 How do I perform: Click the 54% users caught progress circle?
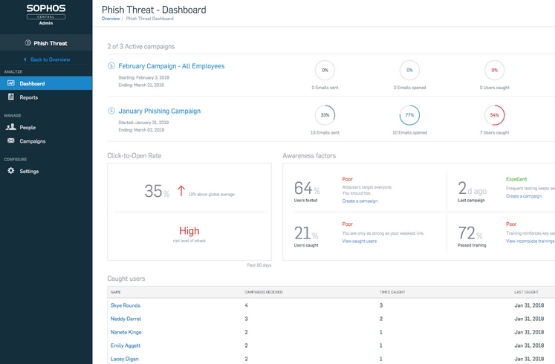494,115
